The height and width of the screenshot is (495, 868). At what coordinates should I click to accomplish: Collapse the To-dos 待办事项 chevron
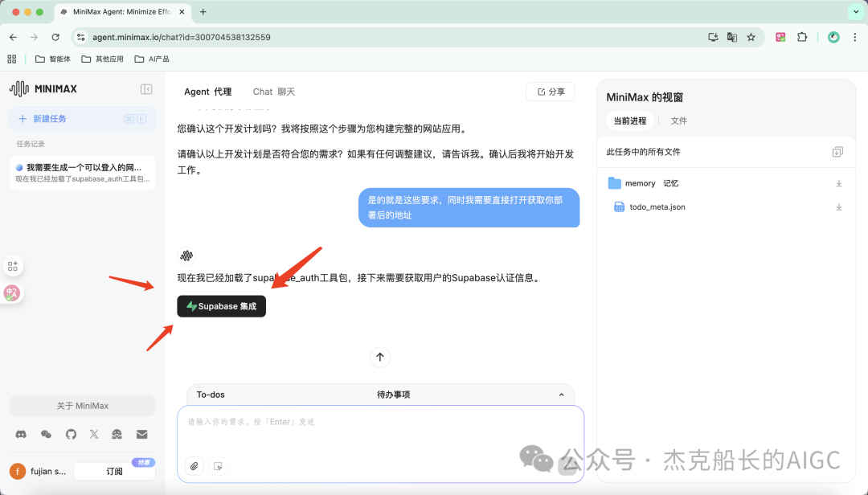pos(561,395)
